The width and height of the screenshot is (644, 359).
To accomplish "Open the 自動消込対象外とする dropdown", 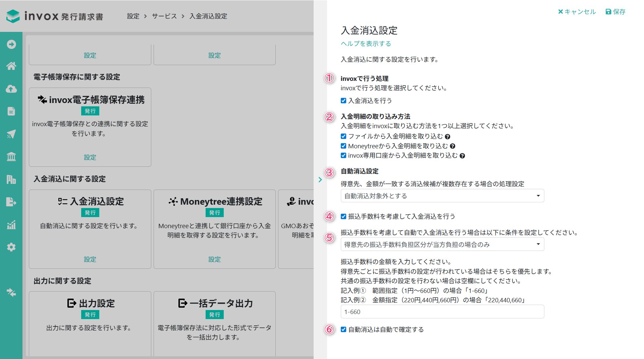I will click(442, 196).
